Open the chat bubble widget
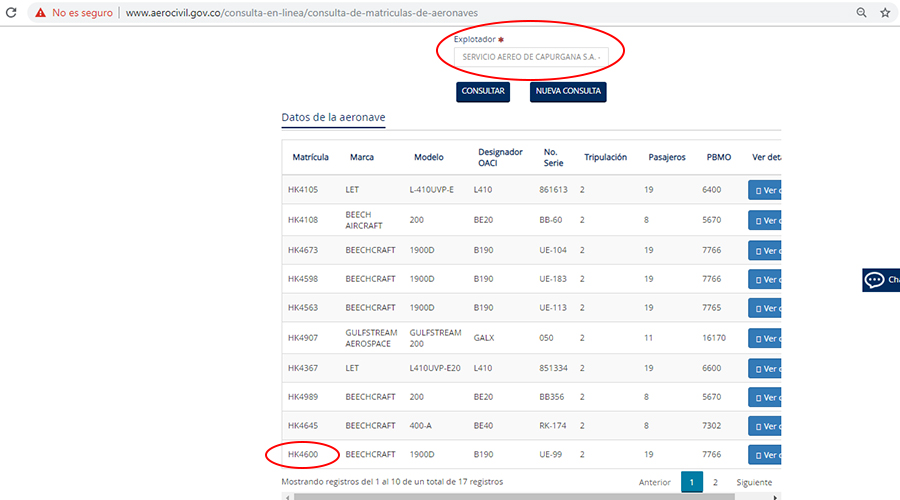This screenshot has height=500, width=900. (880, 280)
